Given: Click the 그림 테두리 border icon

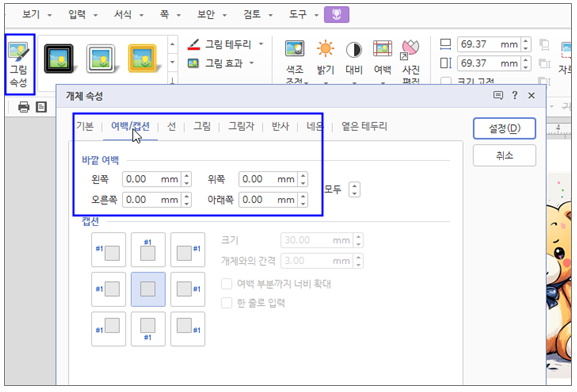Looking at the screenshot, I should [194, 45].
